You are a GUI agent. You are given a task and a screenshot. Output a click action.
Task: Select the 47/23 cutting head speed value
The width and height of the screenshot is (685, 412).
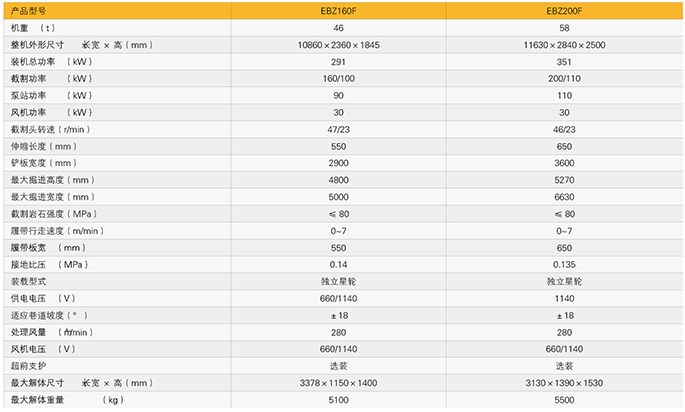[339, 130]
